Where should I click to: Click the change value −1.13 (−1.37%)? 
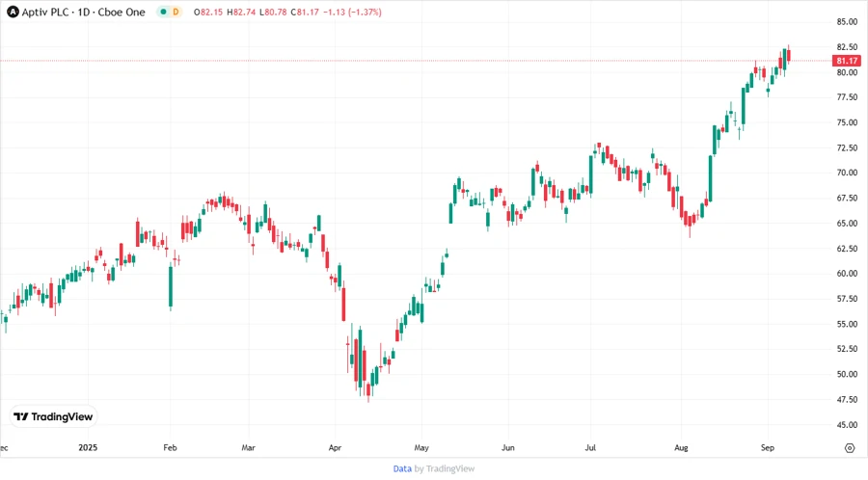352,13
